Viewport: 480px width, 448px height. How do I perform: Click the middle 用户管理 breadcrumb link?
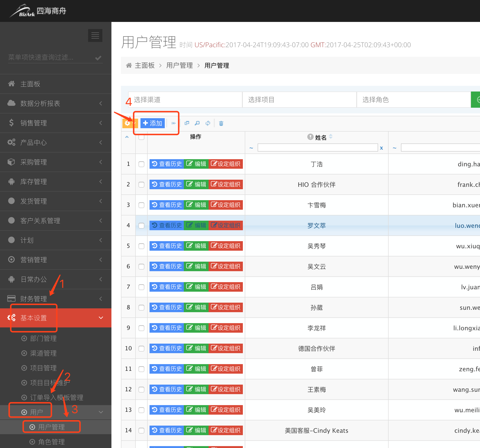point(179,65)
